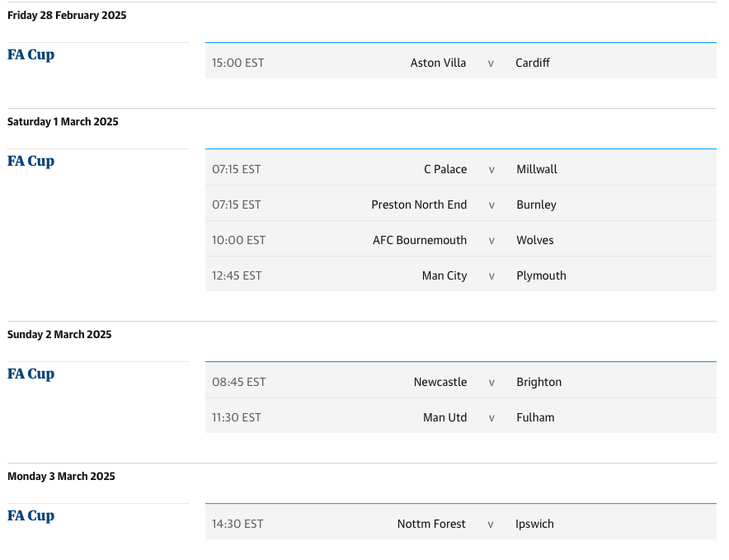This screenshot has width=729, height=560.
Task: Open the FA Cup link under Friday 28 February
Action: (31, 55)
